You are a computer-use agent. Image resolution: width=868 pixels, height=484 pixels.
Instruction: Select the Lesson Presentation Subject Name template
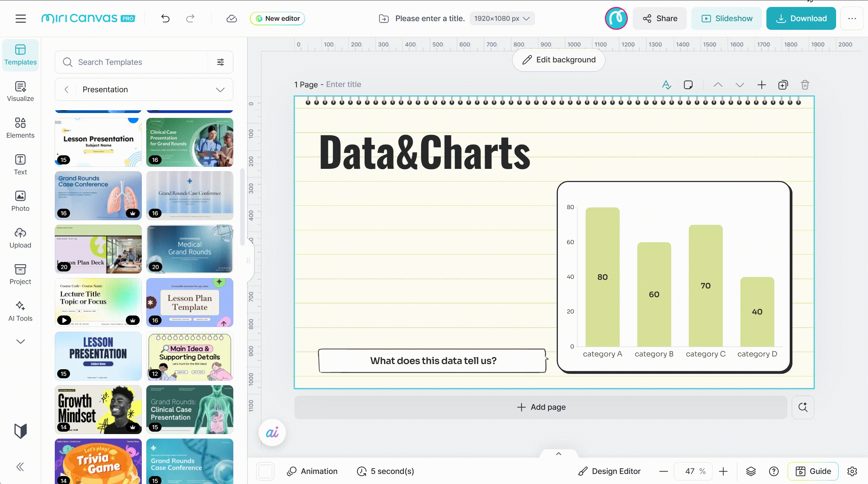[x=98, y=142]
